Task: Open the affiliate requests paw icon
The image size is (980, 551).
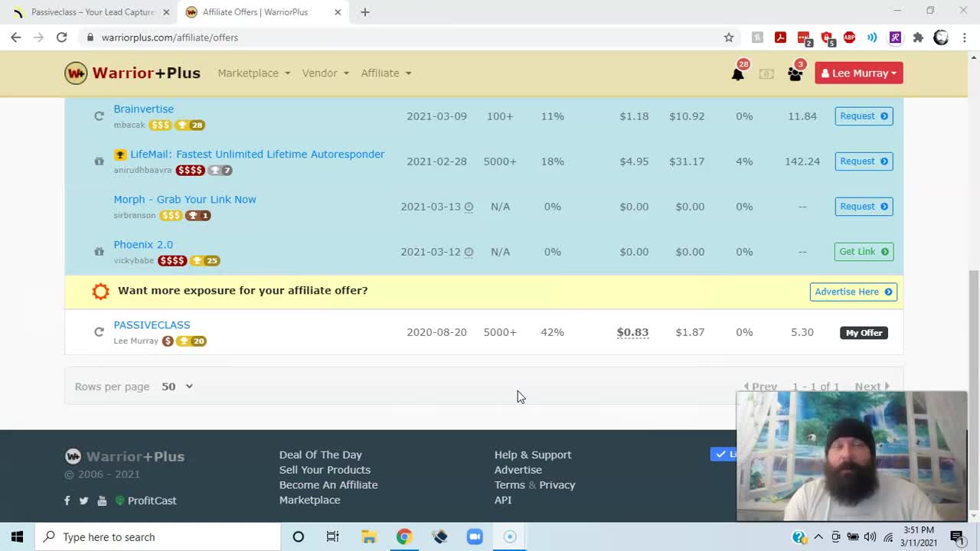Action: pos(795,73)
